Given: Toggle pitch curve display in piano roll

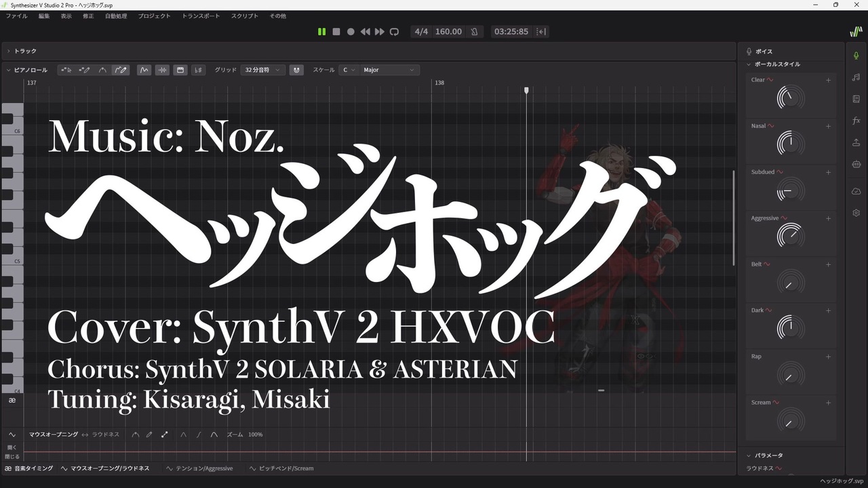Looking at the screenshot, I should pos(144,70).
